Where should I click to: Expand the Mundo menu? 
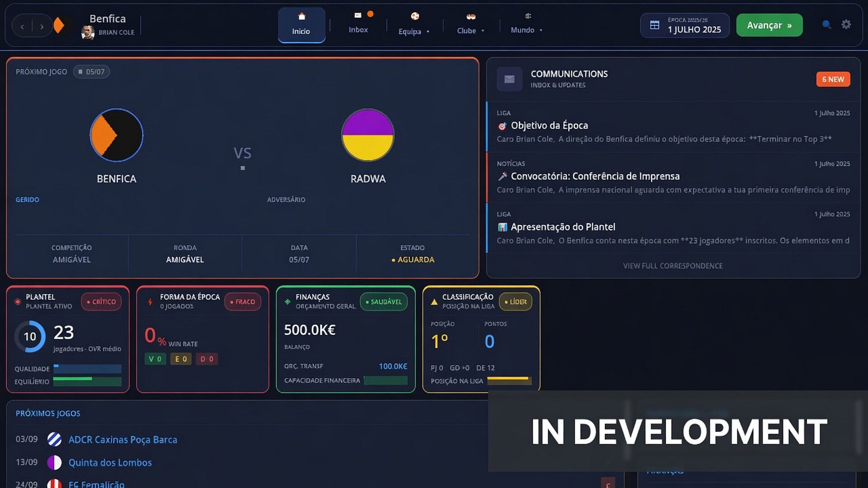tap(527, 24)
